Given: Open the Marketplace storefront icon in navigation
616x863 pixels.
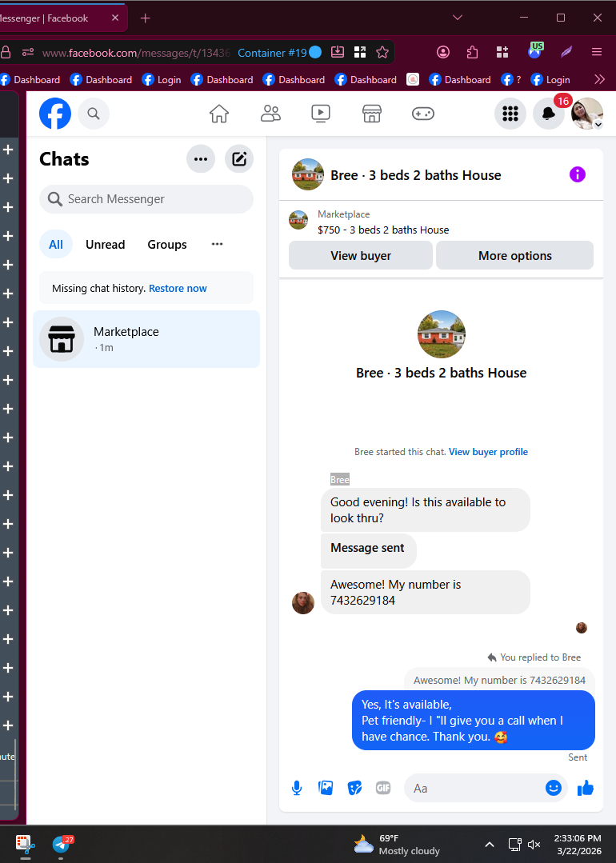Looking at the screenshot, I should coord(371,114).
